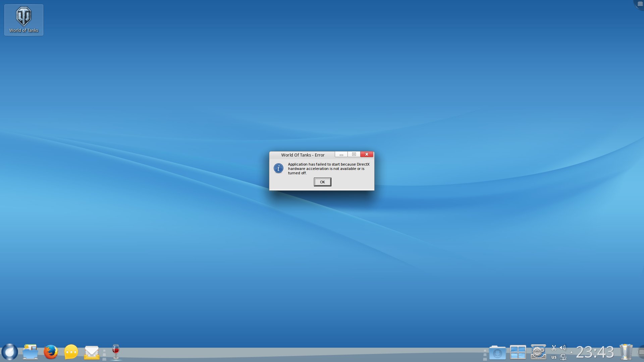Open the Downloads folder widget

497,353
